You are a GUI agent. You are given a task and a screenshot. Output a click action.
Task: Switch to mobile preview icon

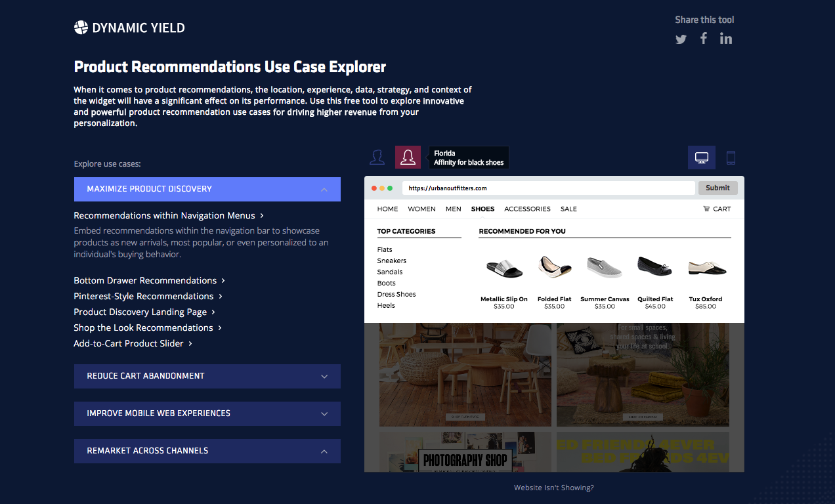pos(731,157)
